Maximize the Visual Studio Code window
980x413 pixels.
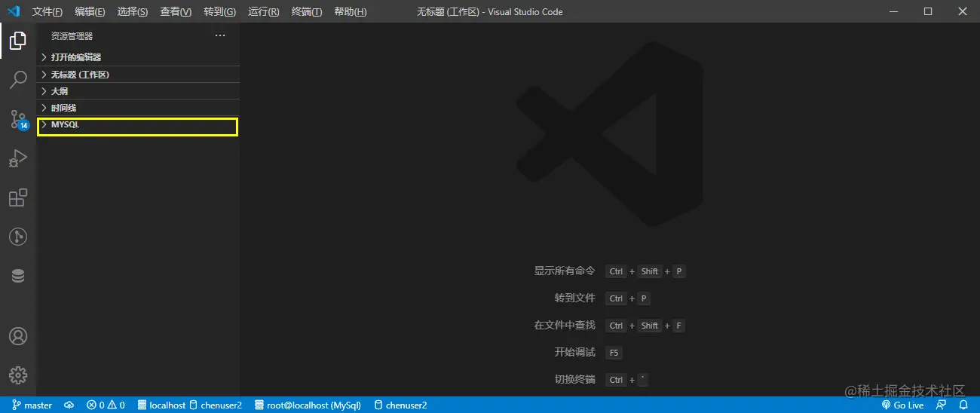[x=928, y=11]
